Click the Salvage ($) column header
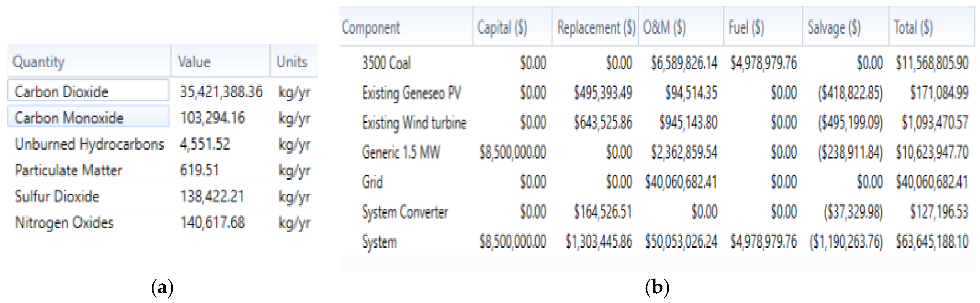This screenshot has height=303, width=980. (834, 28)
